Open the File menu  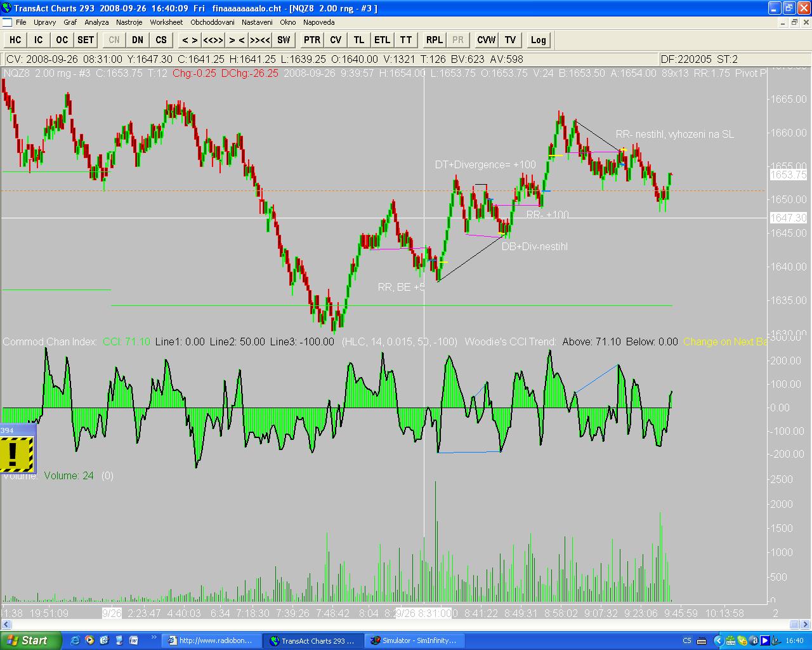pyautogui.click(x=21, y=22)
